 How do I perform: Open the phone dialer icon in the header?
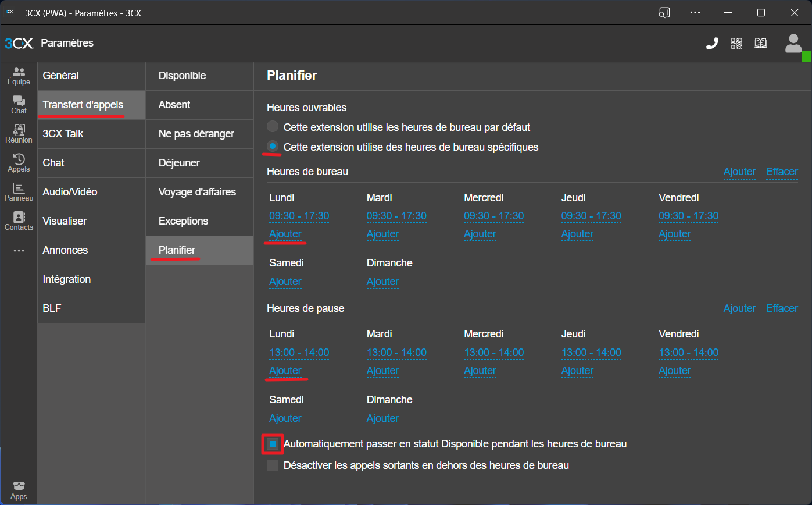(x=712, y=44)
